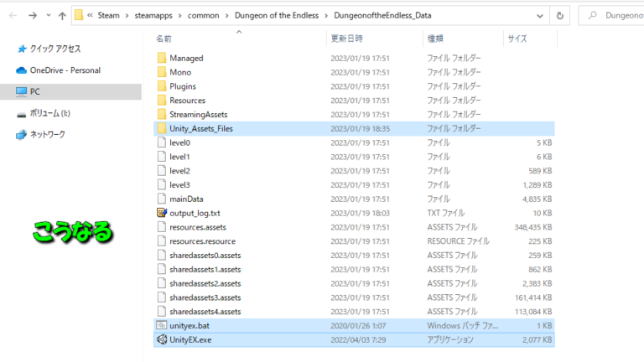Select the unityex.bat batch file icon

pyautogui.click(x=162, y=325)
